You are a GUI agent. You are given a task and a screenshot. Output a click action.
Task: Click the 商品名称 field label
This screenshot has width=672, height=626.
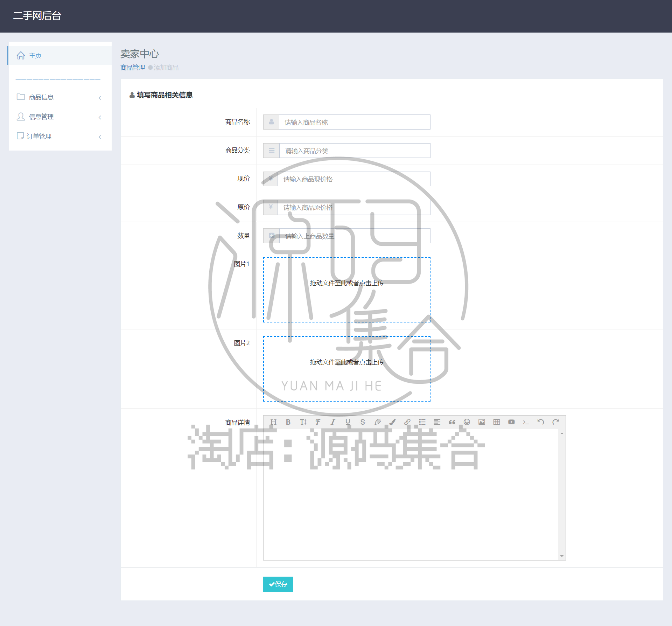238,122
